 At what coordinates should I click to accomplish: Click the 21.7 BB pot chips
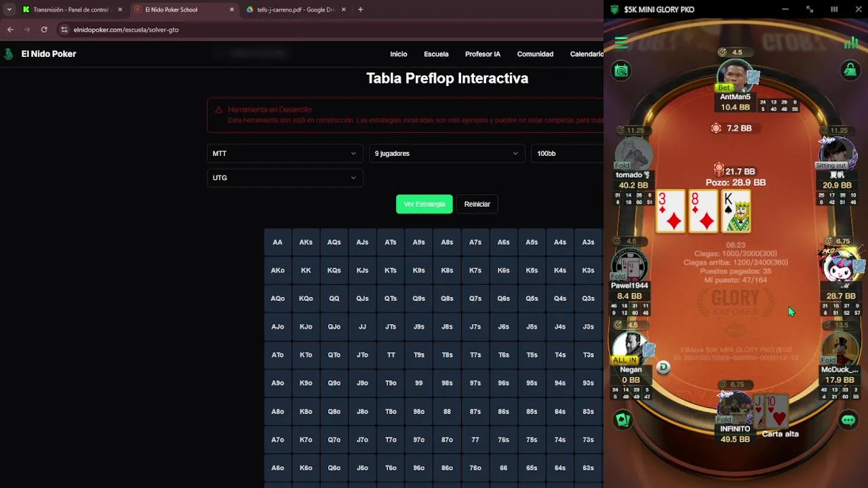click(x=719, y=169)
